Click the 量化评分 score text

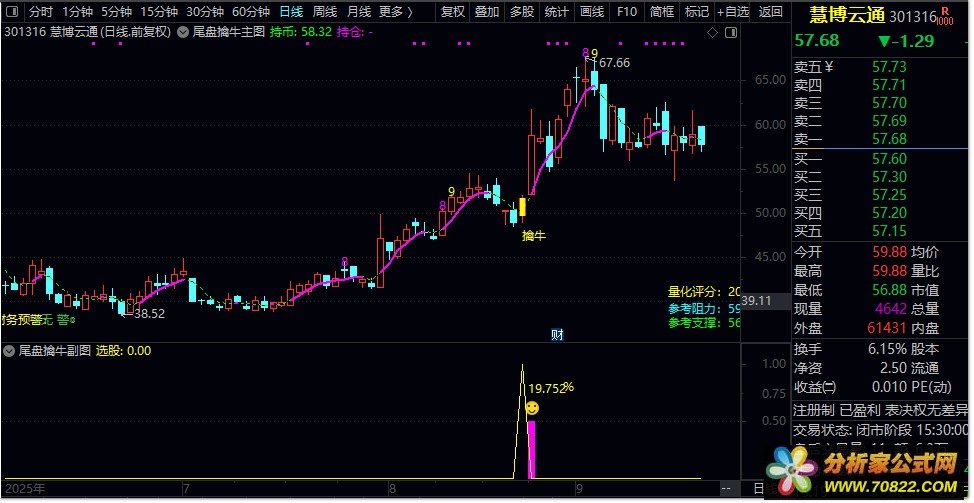tap(704, 292)
